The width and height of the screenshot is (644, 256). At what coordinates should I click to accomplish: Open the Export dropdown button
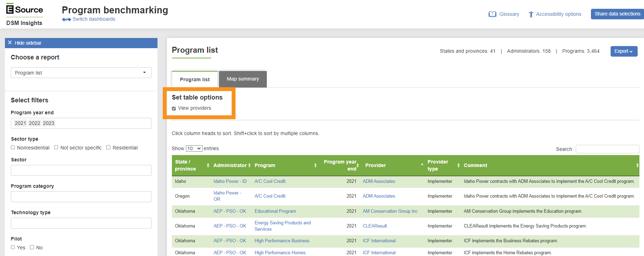pos(624,51)
